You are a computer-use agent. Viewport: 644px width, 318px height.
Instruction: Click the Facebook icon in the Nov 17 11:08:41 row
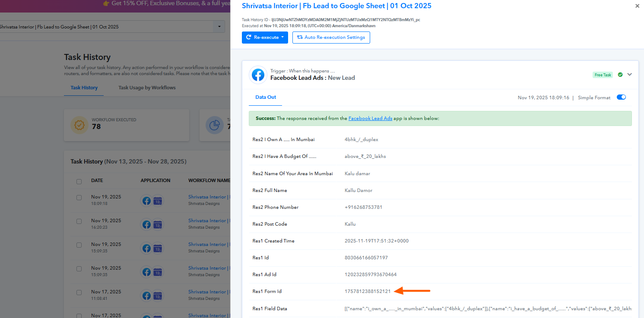[x=146, y=296]
